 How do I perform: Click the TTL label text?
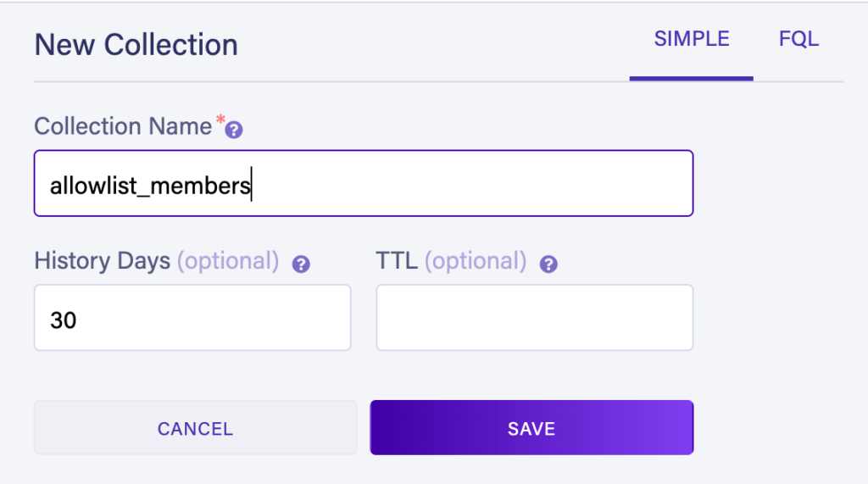(x=396, y=261)
